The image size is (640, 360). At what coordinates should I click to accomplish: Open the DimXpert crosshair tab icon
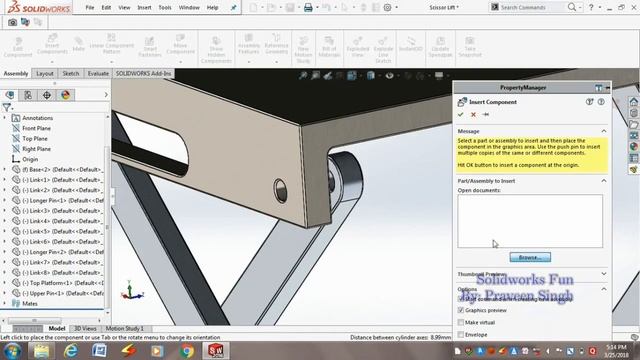47,95
